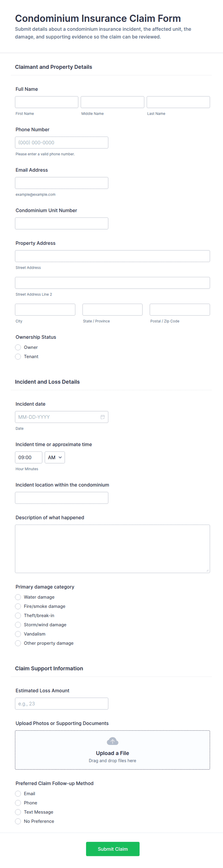Click the State / Province field
This screenshot has width=223, height=868.
point(112,310)
